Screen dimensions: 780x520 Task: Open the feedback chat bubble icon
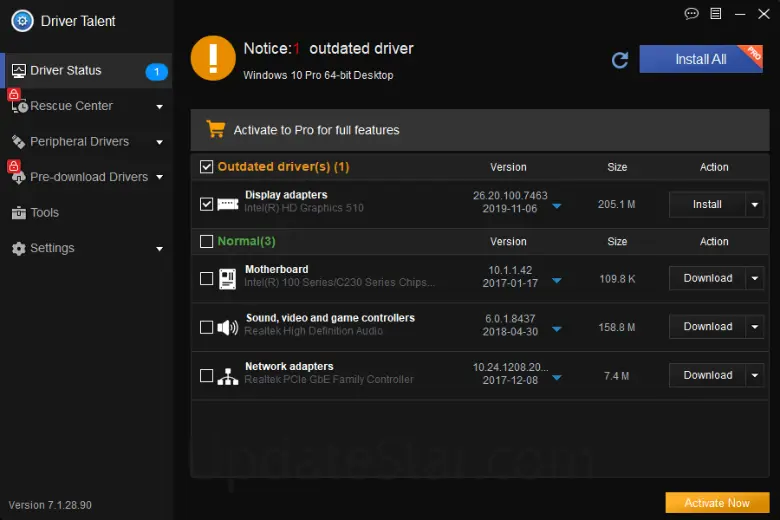tap(691, 13)
